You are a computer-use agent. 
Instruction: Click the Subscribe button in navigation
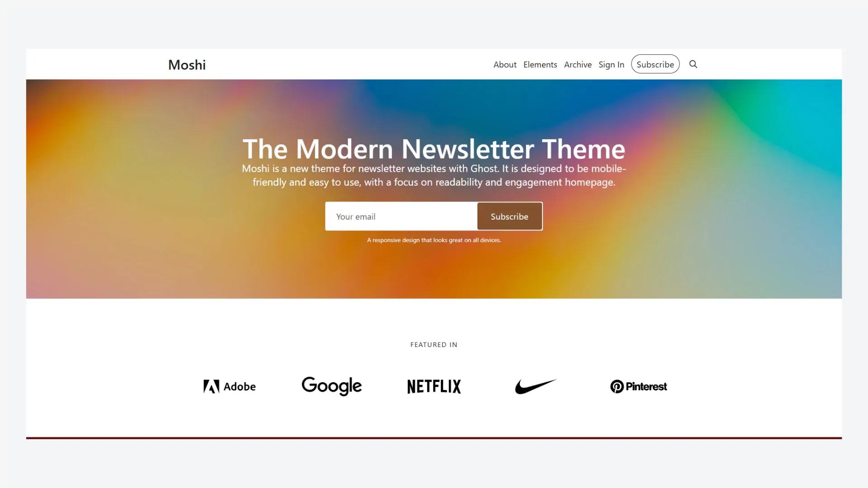655,64
